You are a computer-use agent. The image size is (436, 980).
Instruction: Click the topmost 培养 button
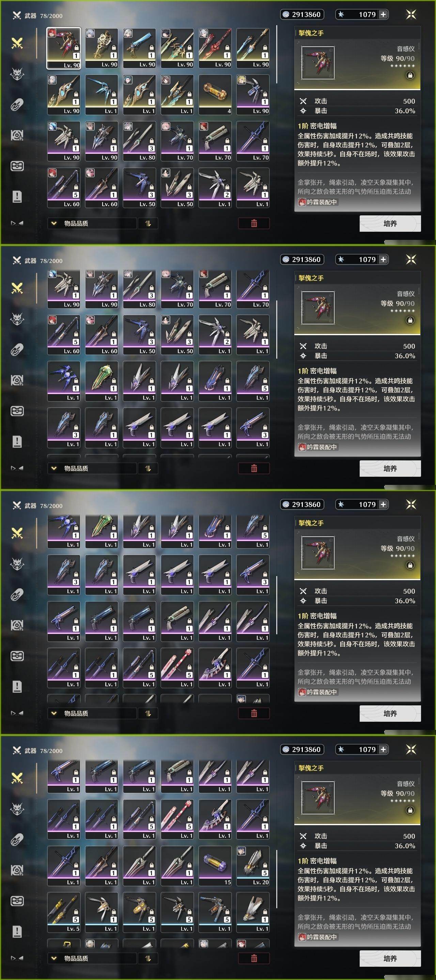coord(390,223)
